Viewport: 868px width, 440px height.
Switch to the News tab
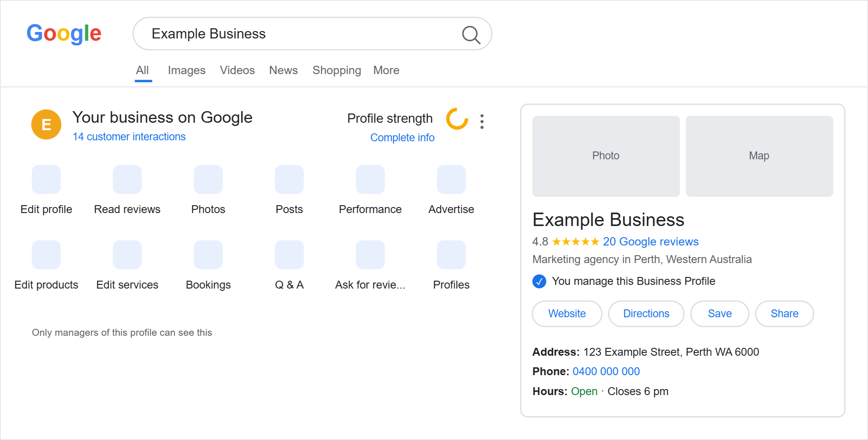coord(283,70)
